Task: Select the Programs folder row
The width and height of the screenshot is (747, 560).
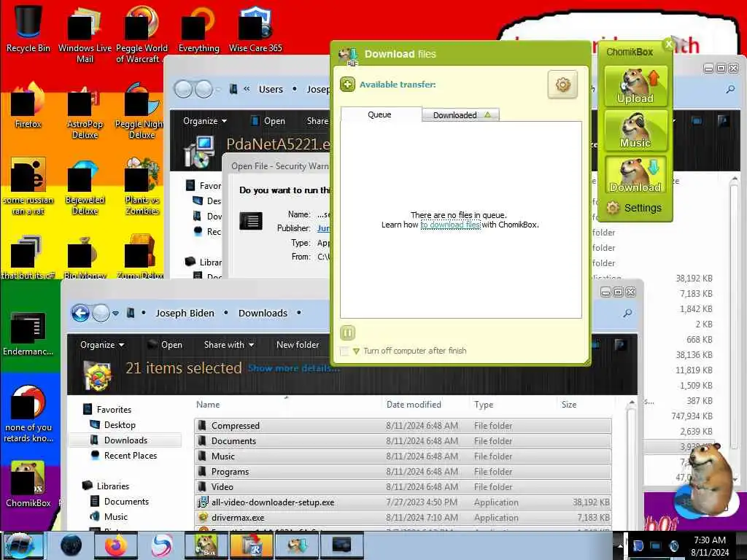Action: click(403, 472)
